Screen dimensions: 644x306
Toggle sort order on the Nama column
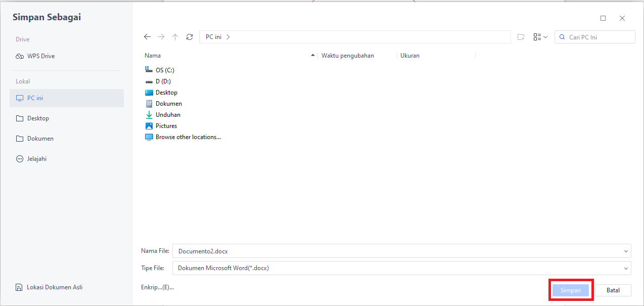[x=153, y=55]
